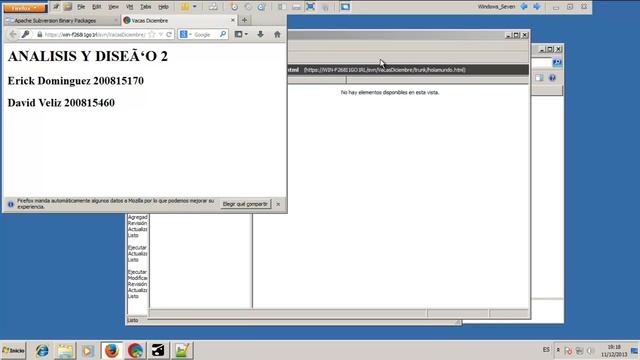Switch to previous VM with left blue arrow
This screenshot has height=360, width=640.
[x=524, y=7]
